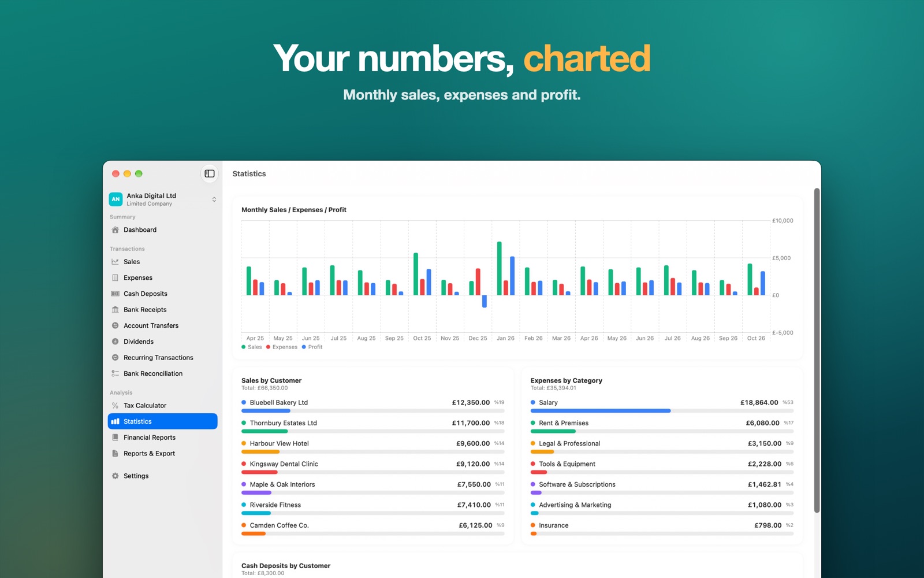Click the Insurance £798.00 amount
This screenshot has width=924, height=578.
(768, 525)
